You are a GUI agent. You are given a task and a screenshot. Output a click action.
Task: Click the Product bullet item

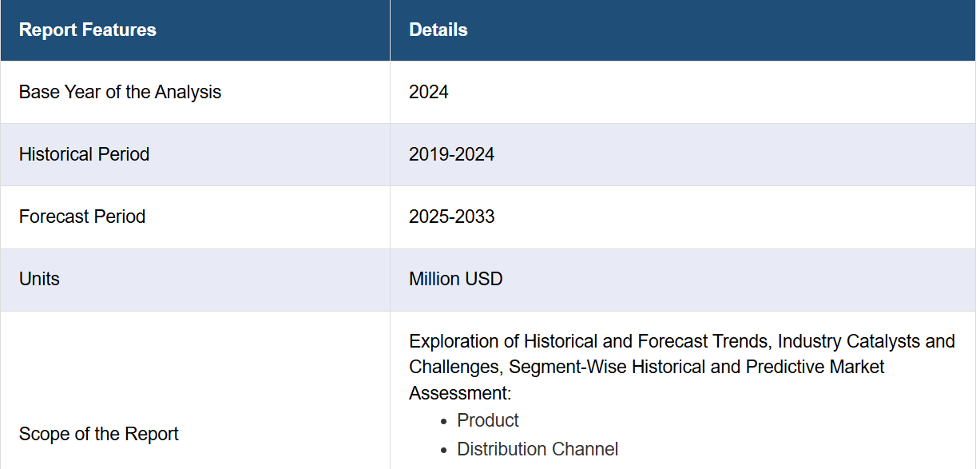coord(488,420)
